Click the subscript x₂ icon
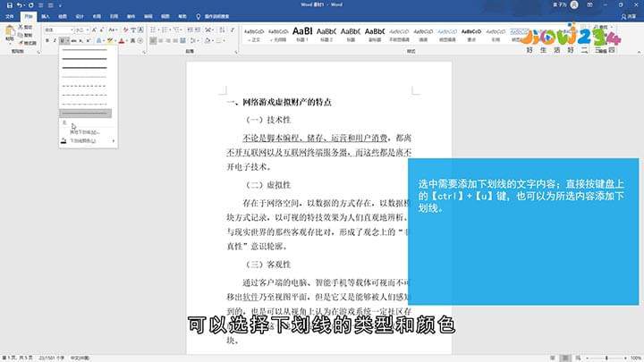The height and width of the screenshot is (362, 644). click(80, 40)
